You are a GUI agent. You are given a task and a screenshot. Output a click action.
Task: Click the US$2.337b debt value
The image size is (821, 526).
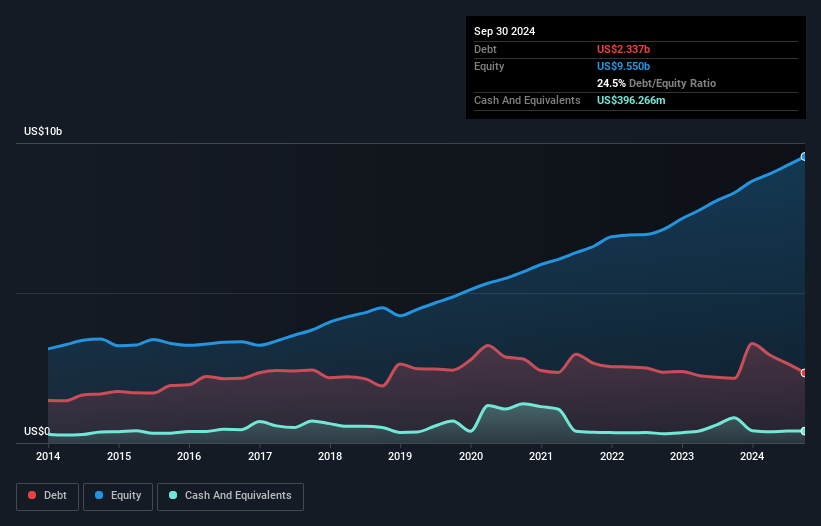tap(623, 49)
